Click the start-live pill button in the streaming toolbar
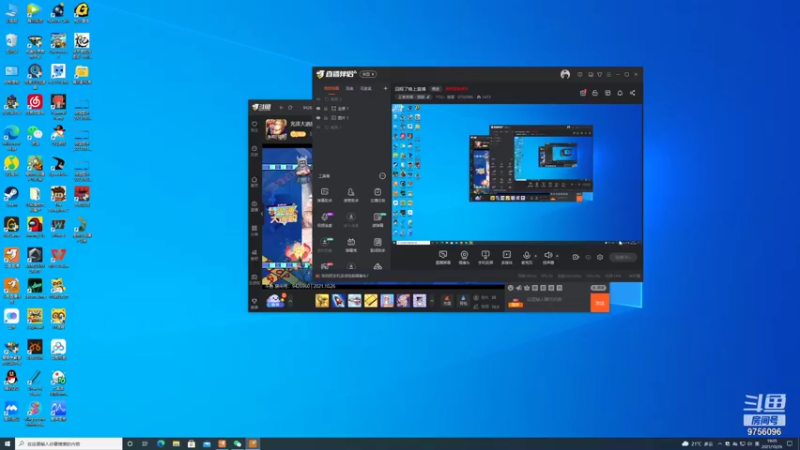 tap(623, 257)
